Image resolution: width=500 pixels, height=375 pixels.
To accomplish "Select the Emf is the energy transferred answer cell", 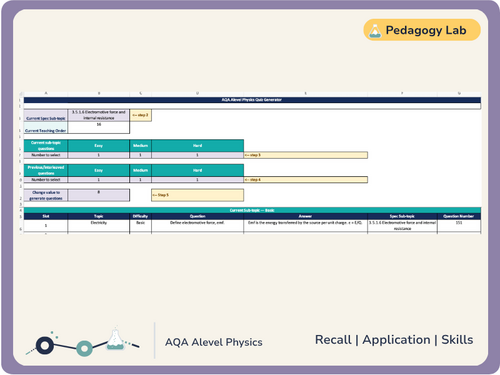I will tap(305, 226).
